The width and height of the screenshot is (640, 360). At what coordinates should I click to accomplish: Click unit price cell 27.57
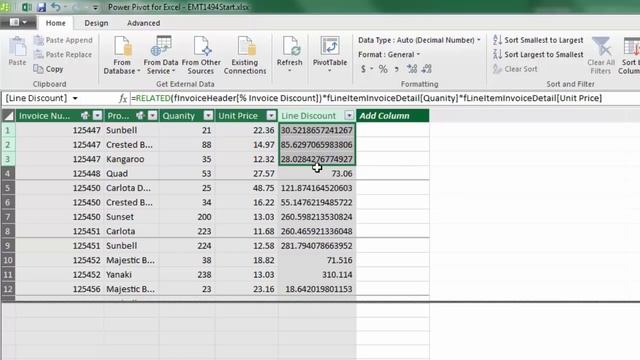[246, 173]
